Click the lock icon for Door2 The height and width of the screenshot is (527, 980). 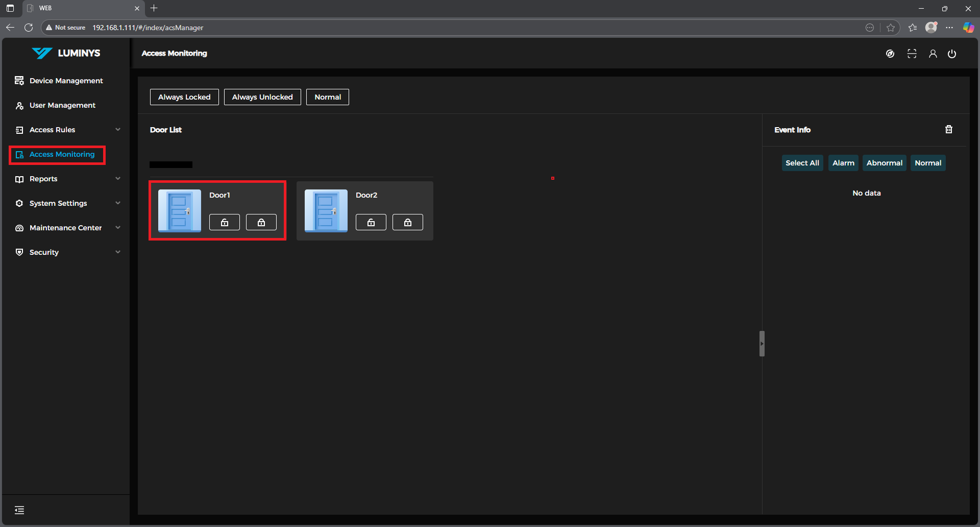(x=407, y=222)
